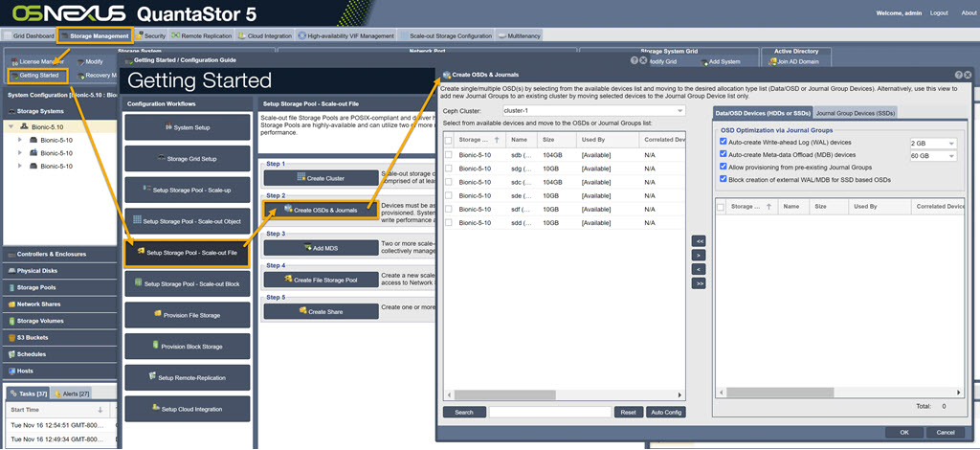This screenshot has height=450, width=980.
Task: Click OK in Create OSDs dialog
Action: [903, 433]
